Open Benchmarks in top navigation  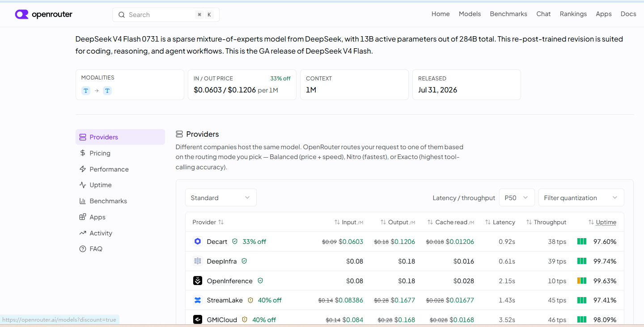508,14
